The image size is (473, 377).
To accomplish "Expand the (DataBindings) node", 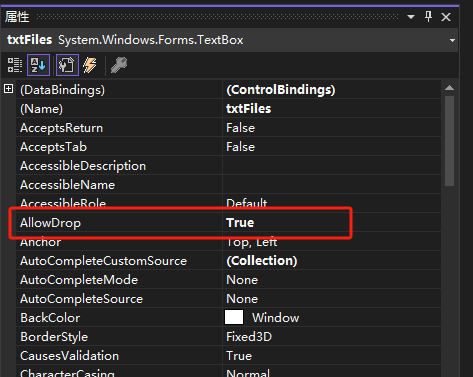I will coord(9,89).
